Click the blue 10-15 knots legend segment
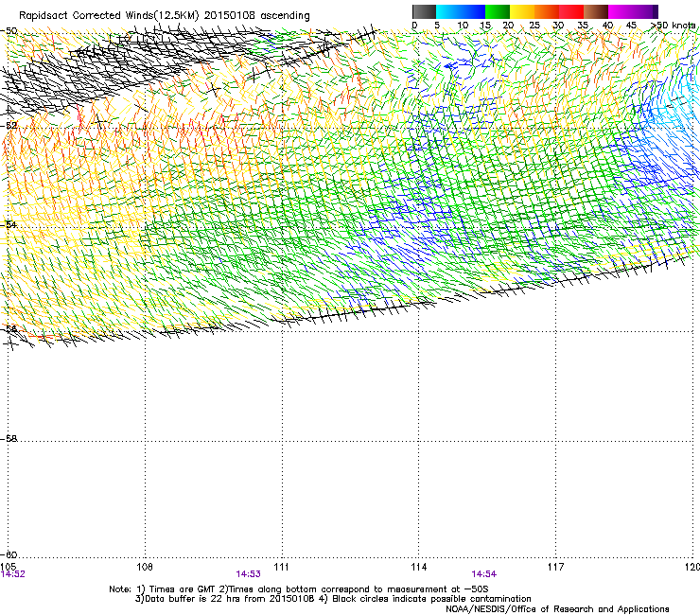This screenshot has height=615, width=700. tap(473, 11)
